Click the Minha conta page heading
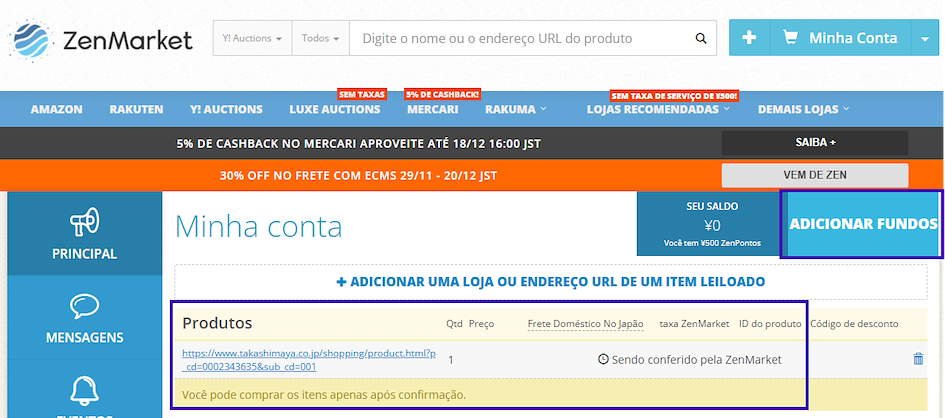 point(259,226)
